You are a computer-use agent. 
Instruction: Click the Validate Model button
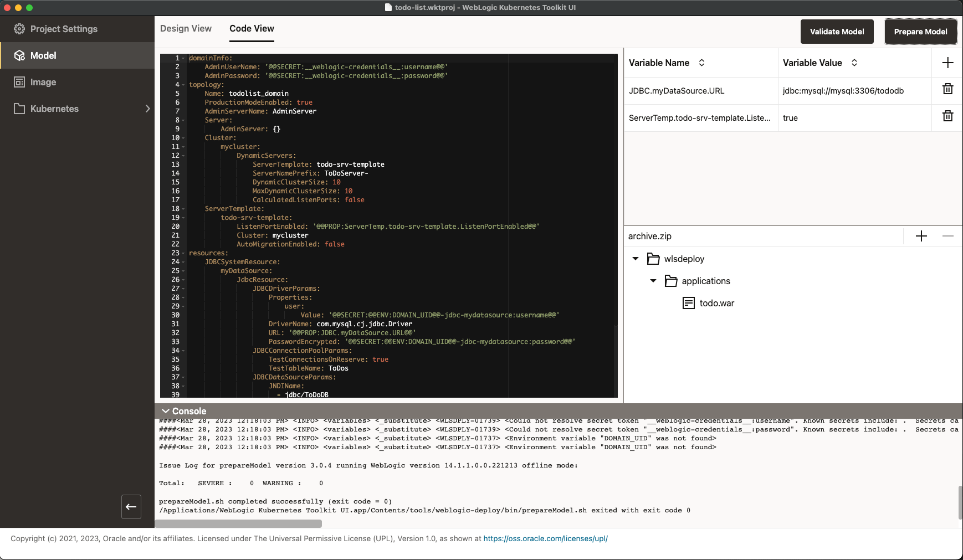(836, 32)
